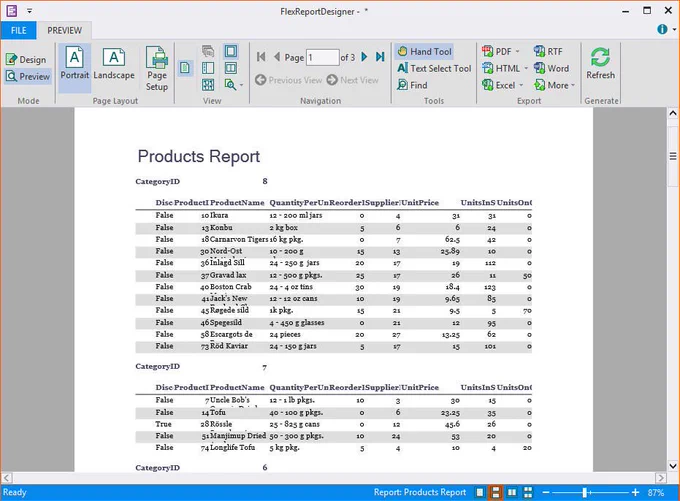Switch to Design mode
This screenshot has width=680, height=501.
pyautogui.click(x=26, y=59)
